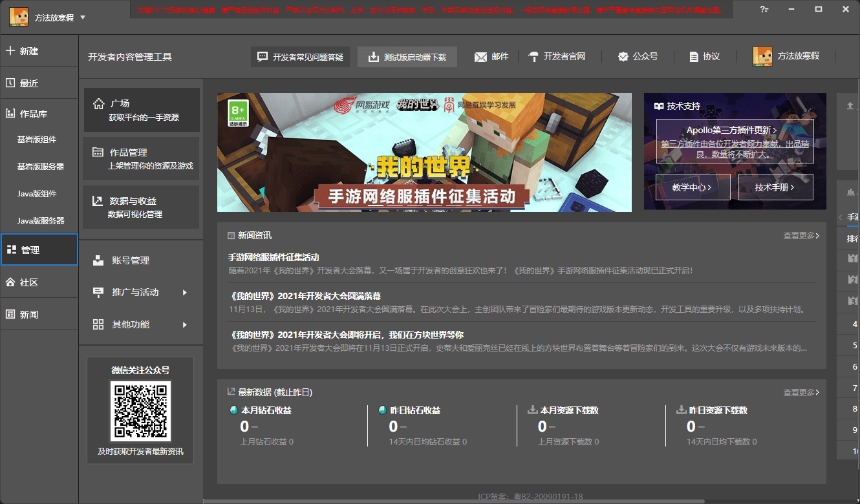Click 测试版启动器下载 download button
The image size is (860, 504).
point(407,57)
